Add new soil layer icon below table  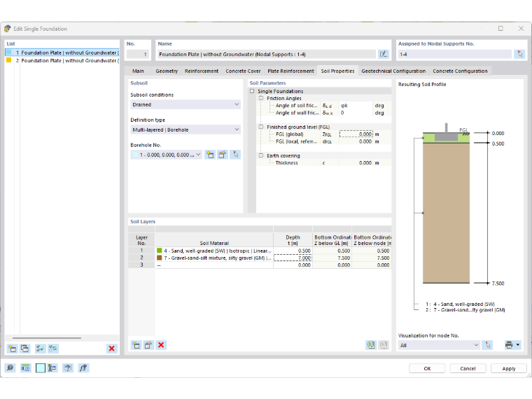coord(136,345)
